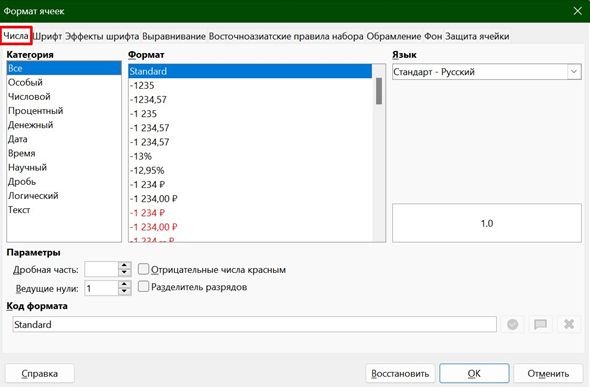Select category Числовой
590x387 pixels.
point(64,96)
